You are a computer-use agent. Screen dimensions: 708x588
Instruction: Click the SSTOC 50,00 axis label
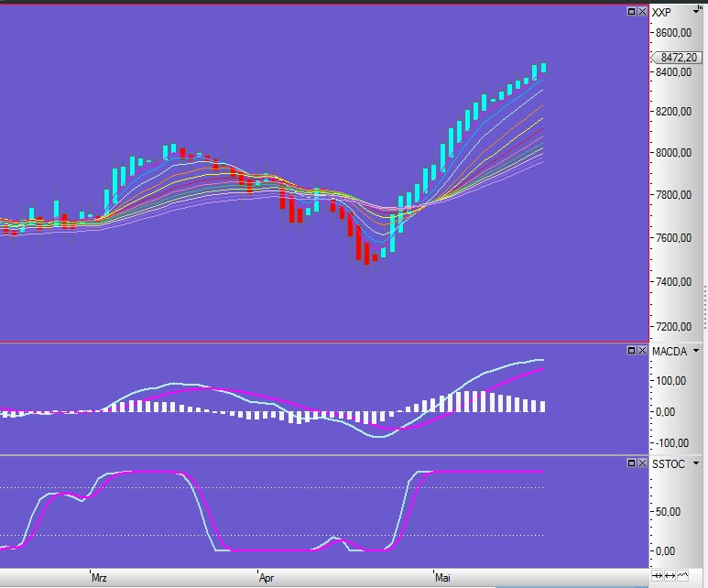[669, 512]
